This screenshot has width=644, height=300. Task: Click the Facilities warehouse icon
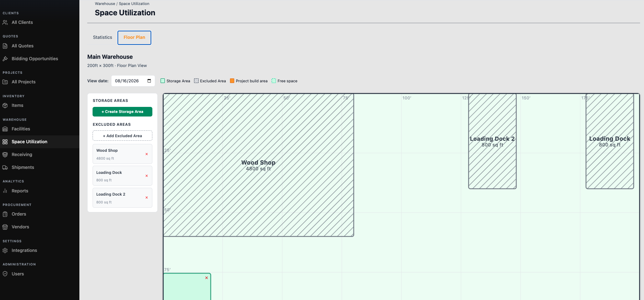pos(5,129)
